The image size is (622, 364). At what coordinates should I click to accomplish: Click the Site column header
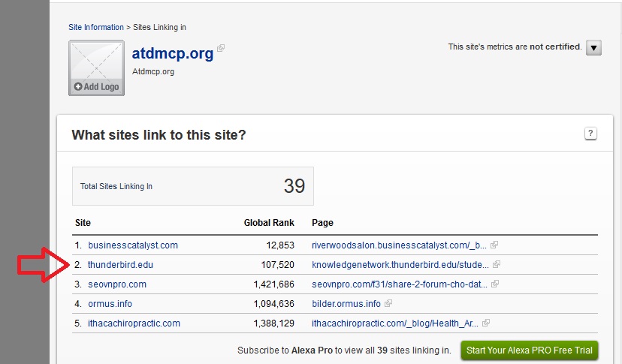83,223
